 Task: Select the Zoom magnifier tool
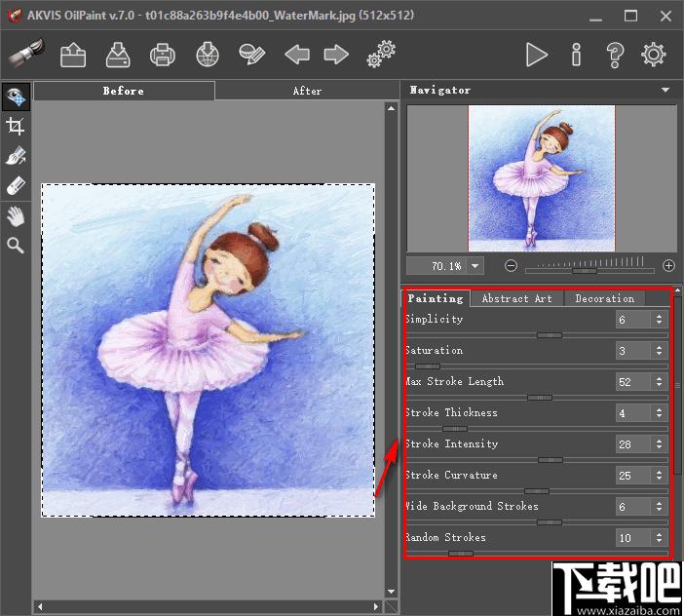pos(16,246)
